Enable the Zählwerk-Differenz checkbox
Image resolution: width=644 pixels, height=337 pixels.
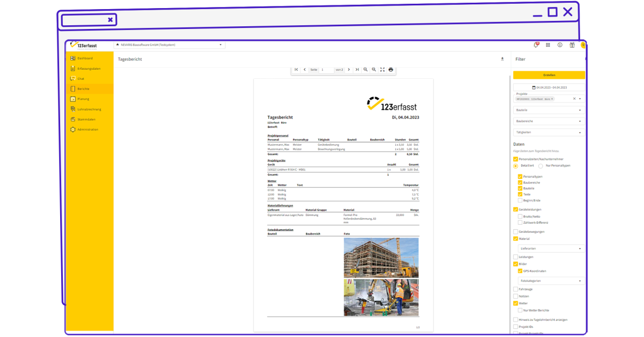tap(520, 222)
